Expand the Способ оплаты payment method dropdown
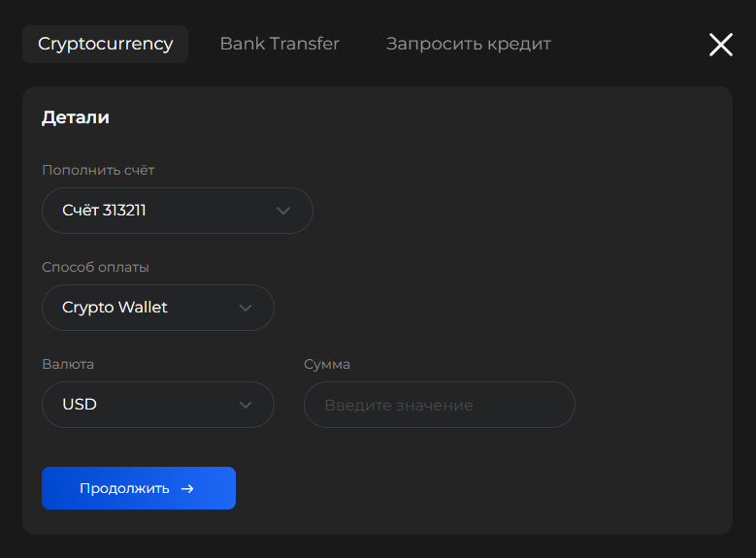Screen dimensions: 756x558 pyautogui.click(x=157, y=308)
